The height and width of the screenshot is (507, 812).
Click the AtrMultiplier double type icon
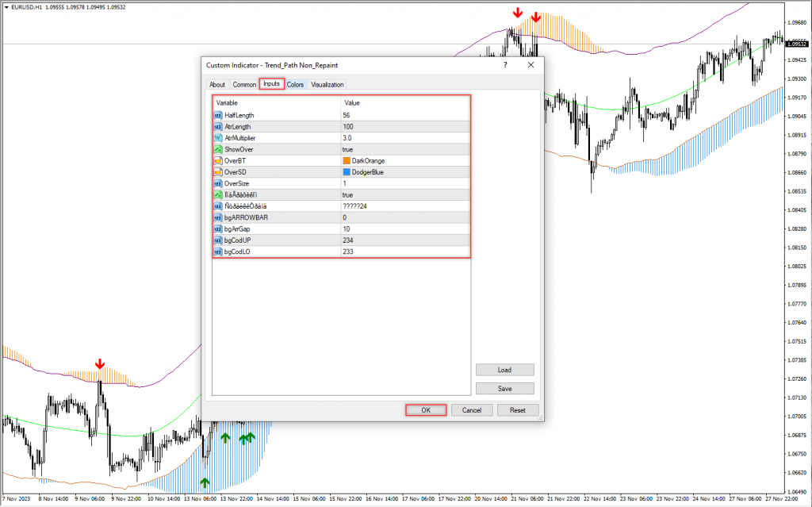tap(218, 138)
